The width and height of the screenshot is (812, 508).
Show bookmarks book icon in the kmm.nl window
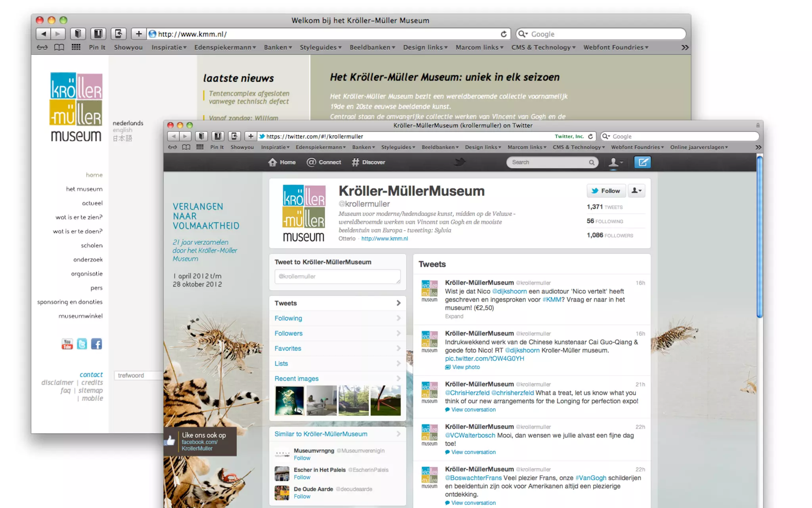pos(59,48)
